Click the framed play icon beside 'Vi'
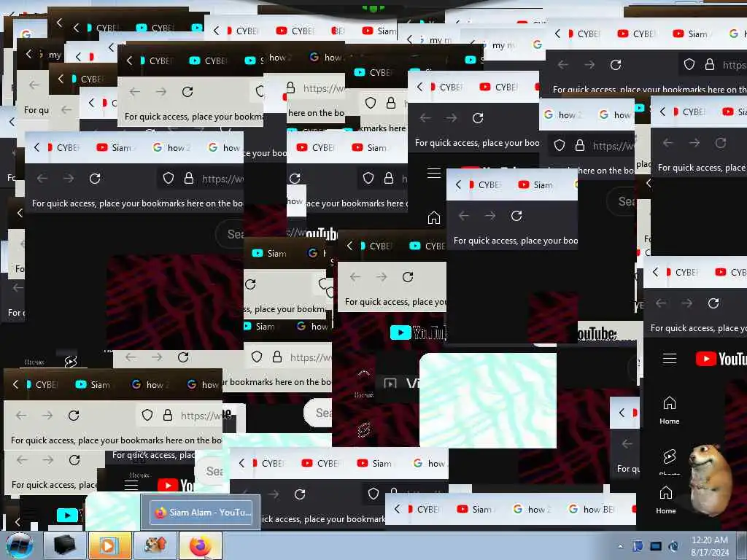 click(390, 384)
